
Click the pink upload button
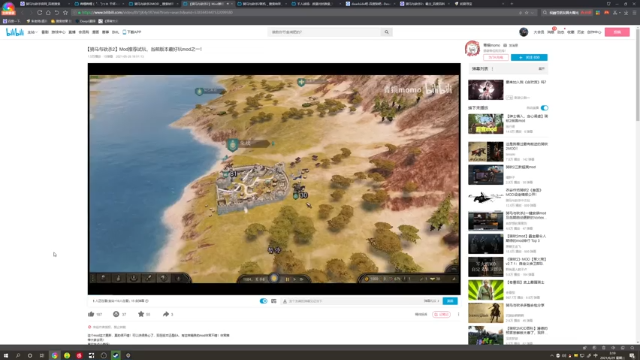click(617, 32)
